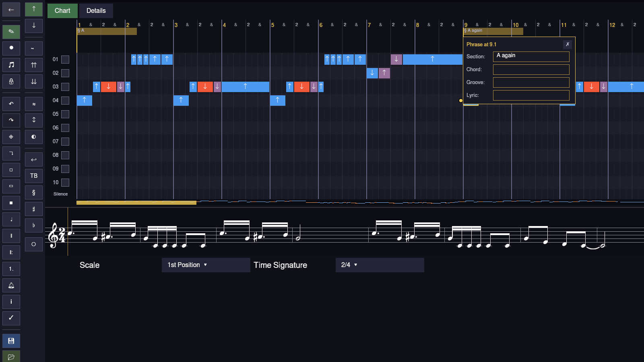Click the TB button
Image resolution: width=644 pixels, height=362 pixels.
coord(34,176)
